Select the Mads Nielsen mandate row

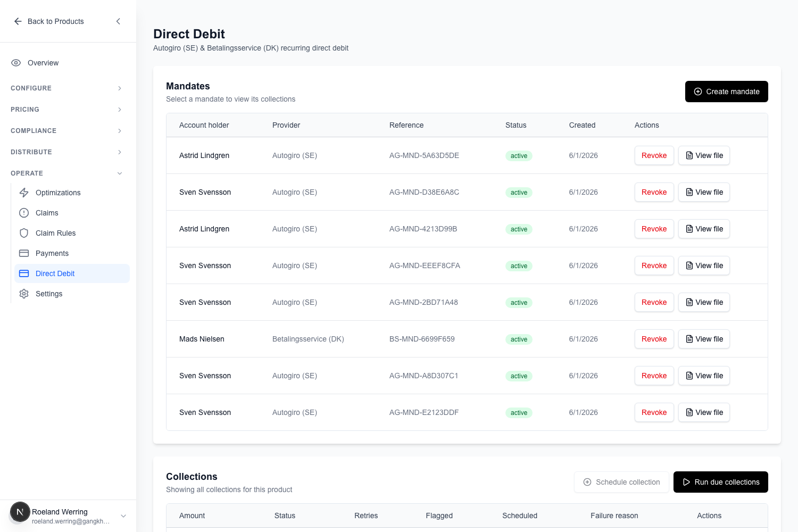click(x=467, y=339)
